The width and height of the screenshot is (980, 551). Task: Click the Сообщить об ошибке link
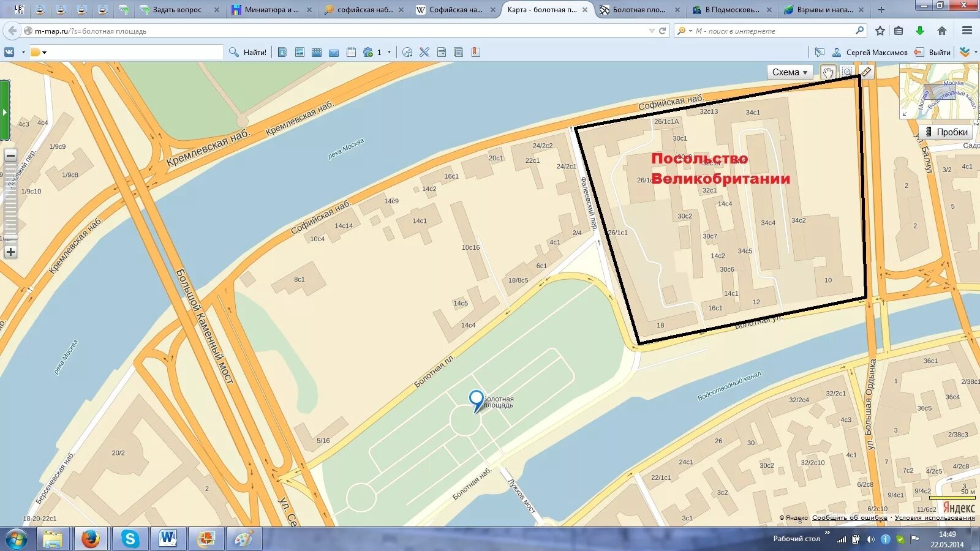pos(850,518)
